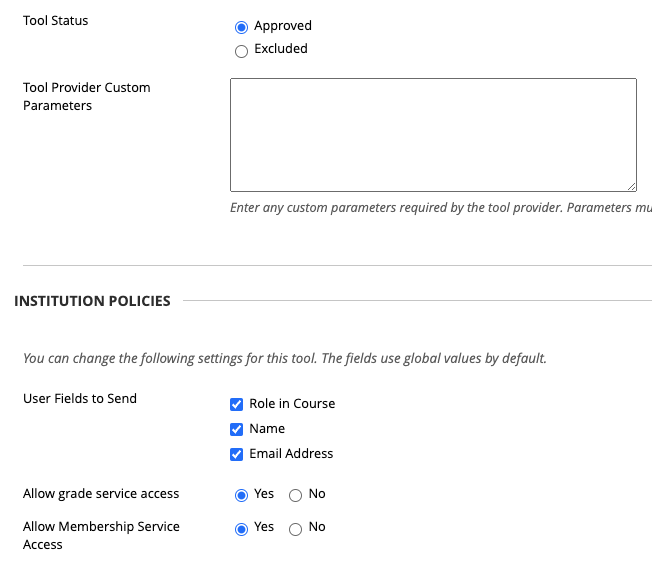Disable sending the Email Address field
Screen dimensions: 652x574
click(237, 454)
